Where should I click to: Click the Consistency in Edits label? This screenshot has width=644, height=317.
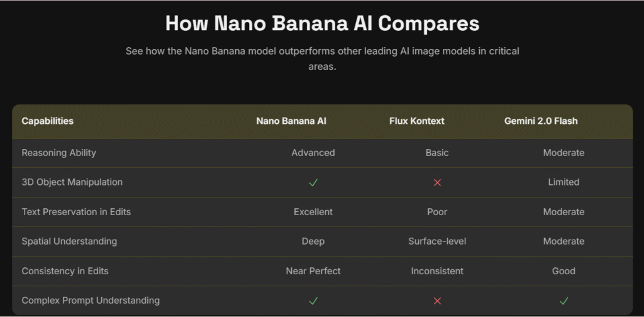pyautogui.click(x=65, y=271)
